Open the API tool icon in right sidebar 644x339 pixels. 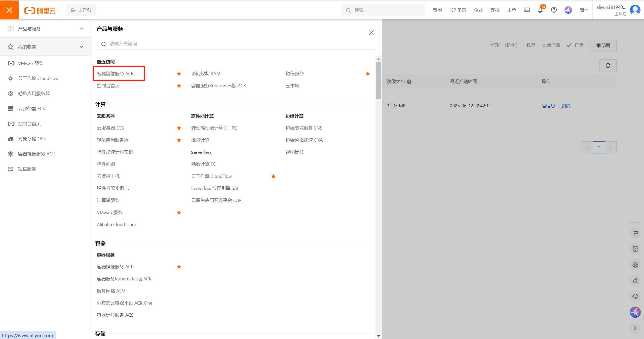pos(635,249)
